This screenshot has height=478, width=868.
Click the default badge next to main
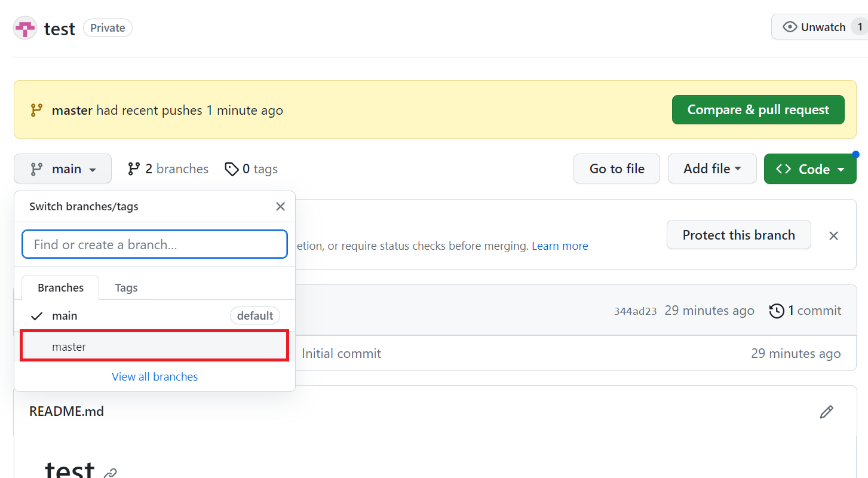point(255,315)
